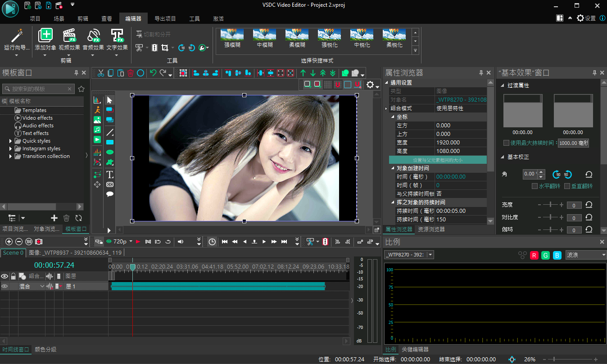607x364 pixels.
Task: Select the Subtitle CC tool
Action: coord(109,184)
